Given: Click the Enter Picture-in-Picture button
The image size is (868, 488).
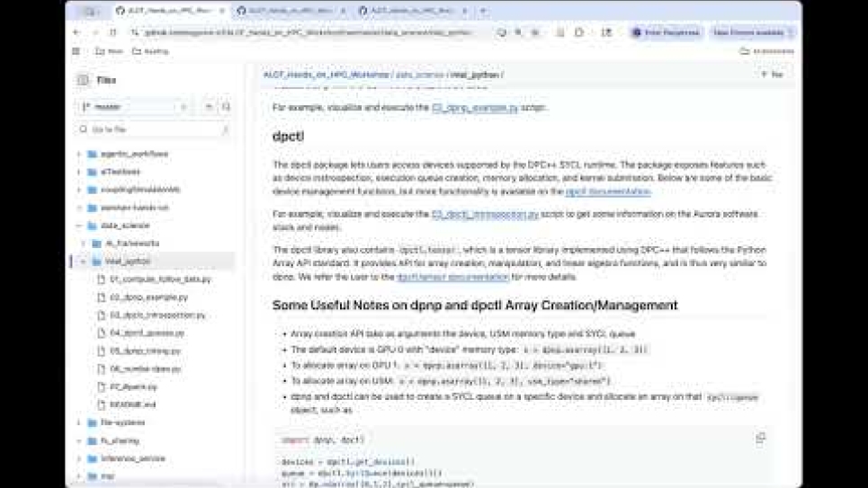Looking at the screenshot, I should pyautogui.click(x=666, y=32).
